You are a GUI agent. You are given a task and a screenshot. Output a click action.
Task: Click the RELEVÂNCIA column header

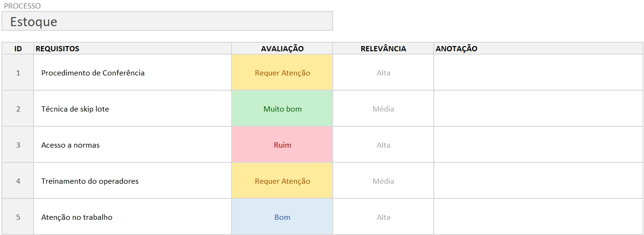point(383,48)
